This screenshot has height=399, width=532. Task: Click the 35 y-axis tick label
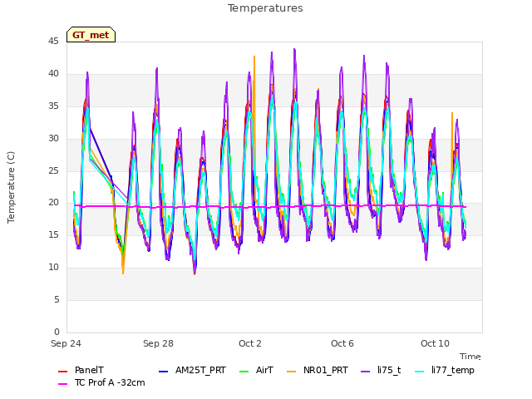coord(53,106)
